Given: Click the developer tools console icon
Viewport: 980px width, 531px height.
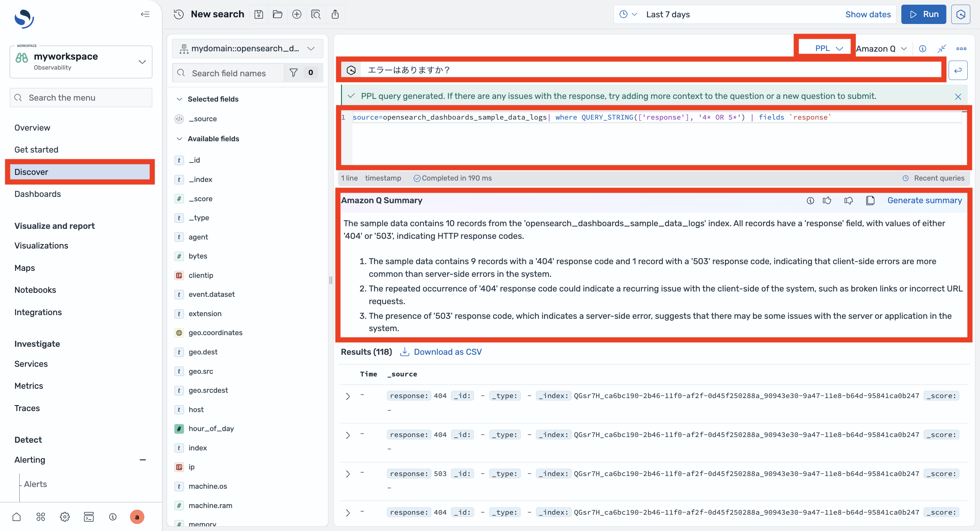Looking at the screenshot, I should (89, 517).
